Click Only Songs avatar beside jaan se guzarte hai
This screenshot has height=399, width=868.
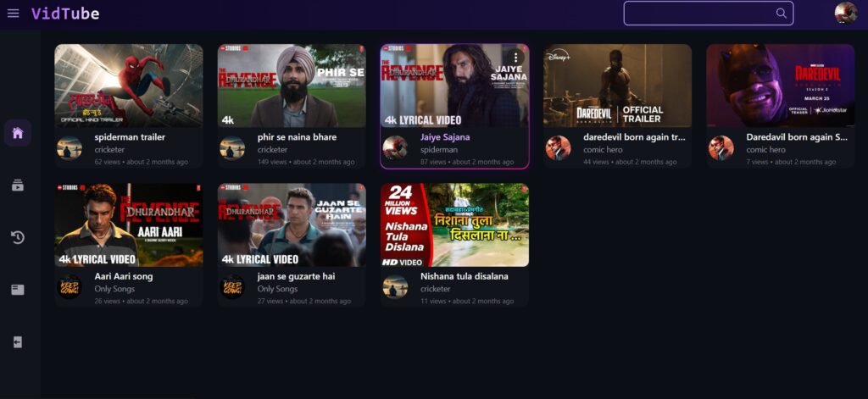232,287
